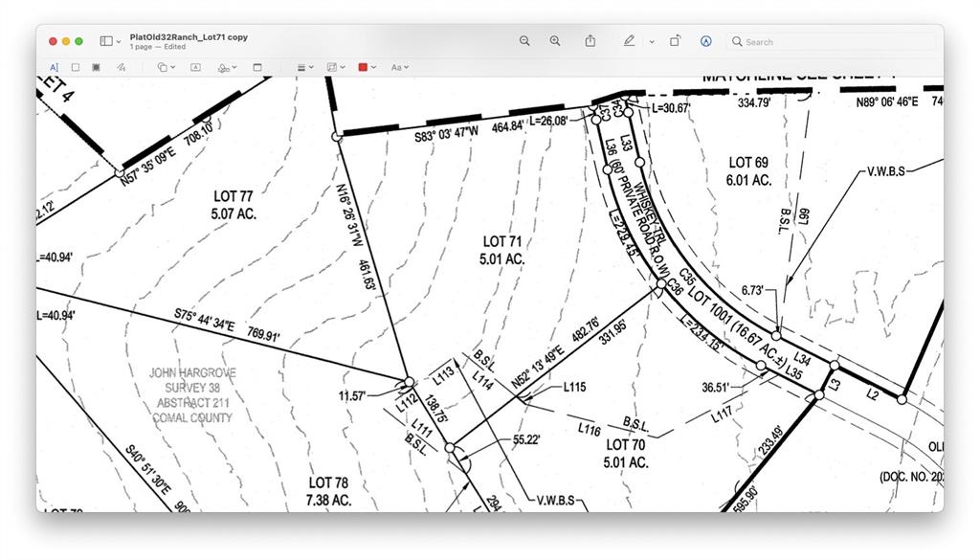Open the red Fill Color swatch
The width and height of the screenshot is (980, 560).
[x=367, y=68]
